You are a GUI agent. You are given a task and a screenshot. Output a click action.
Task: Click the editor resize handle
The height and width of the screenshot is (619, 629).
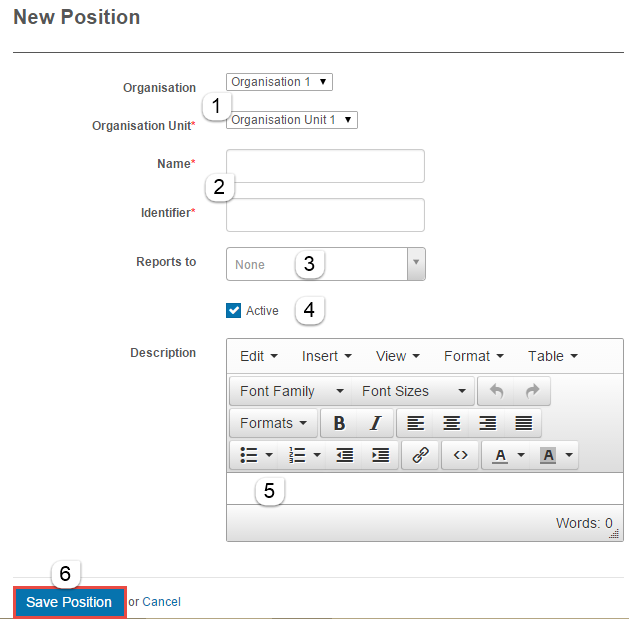coord(614,534)
